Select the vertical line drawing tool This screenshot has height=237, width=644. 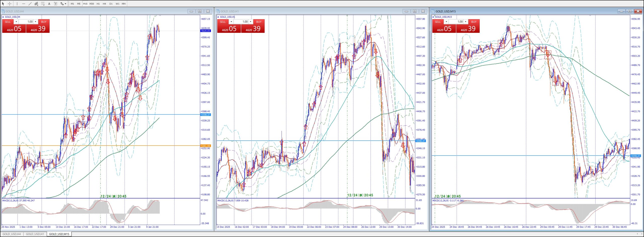pos(17,4)
